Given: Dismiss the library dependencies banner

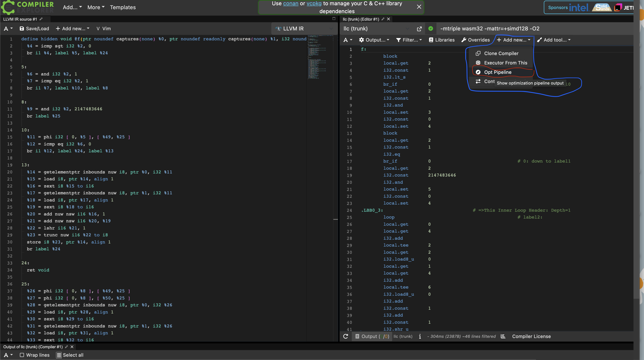Looking at the screenshot, I should pos(419,7).
